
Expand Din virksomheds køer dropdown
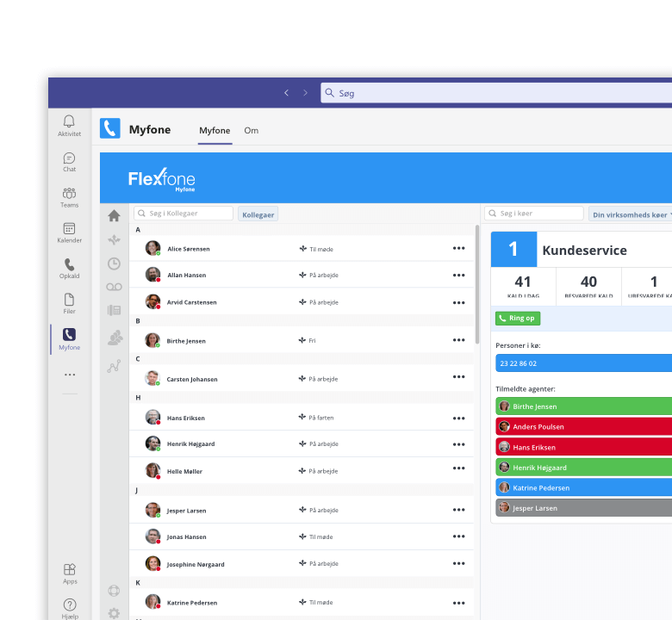631,214
